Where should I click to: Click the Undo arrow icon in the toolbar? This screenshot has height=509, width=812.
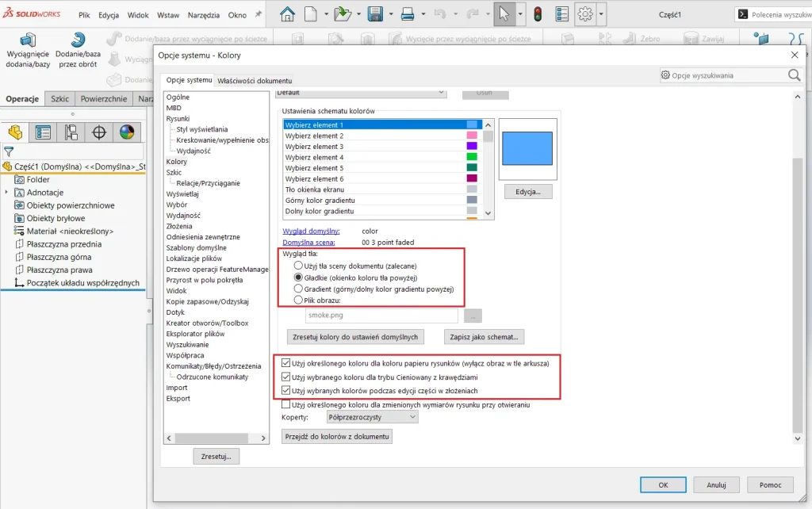point(440,14)
